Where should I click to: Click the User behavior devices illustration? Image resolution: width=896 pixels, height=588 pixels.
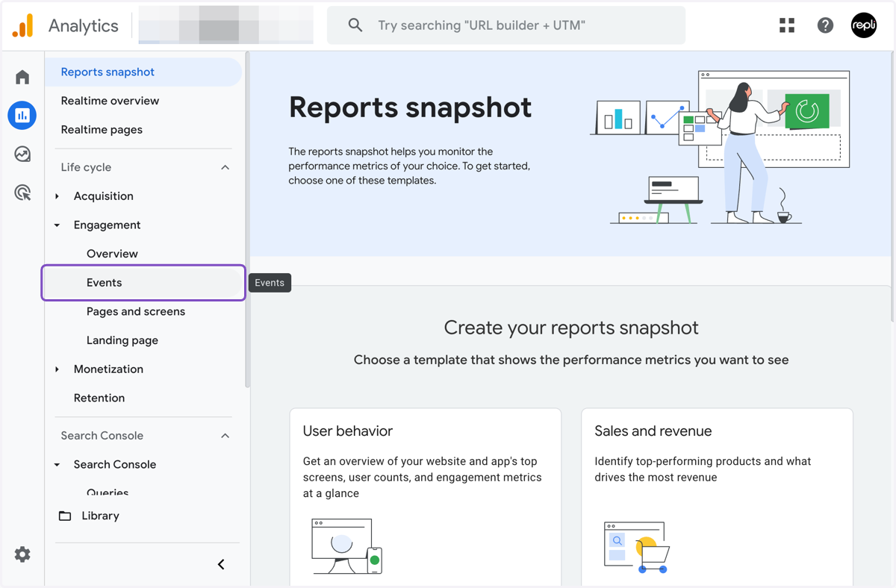347,547
